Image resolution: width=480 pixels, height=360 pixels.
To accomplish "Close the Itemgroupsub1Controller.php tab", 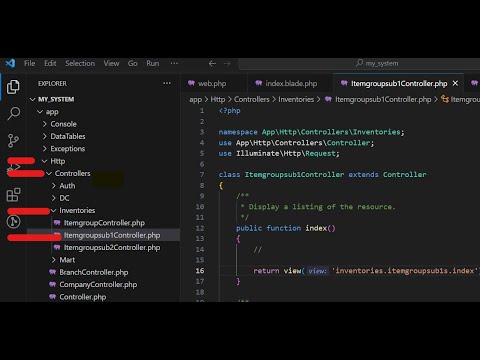I will pyautogui.click(x=455, y=83).
